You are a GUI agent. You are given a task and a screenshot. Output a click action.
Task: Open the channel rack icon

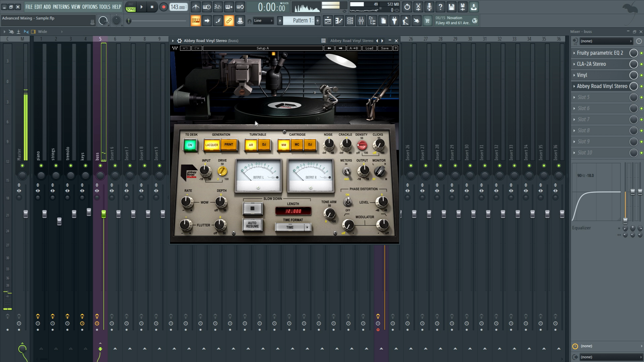350,21
